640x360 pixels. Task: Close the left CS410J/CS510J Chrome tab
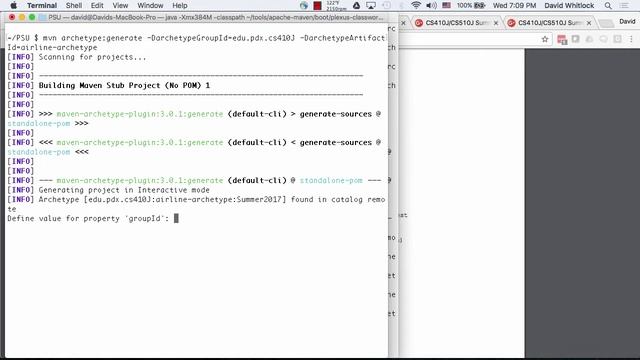click(496, 23)
